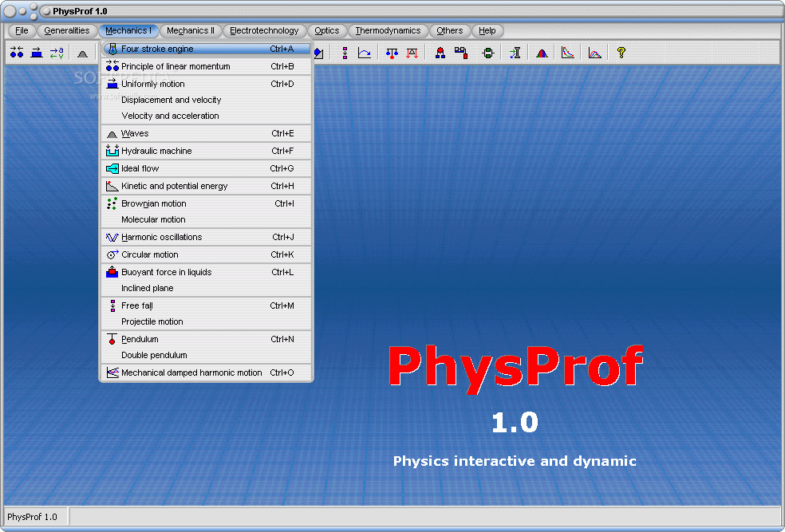Select Four stroke engine menu entry

pos(207,49)
